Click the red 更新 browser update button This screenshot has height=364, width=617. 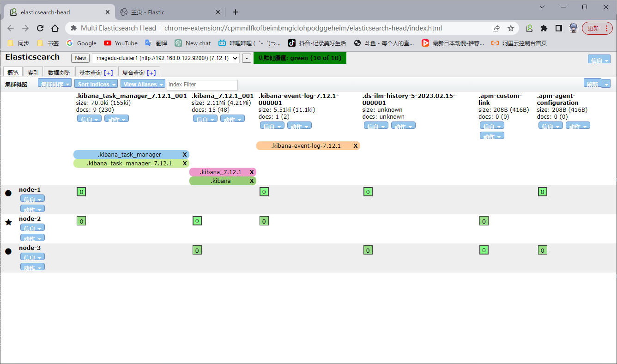(x=598, y=28)
